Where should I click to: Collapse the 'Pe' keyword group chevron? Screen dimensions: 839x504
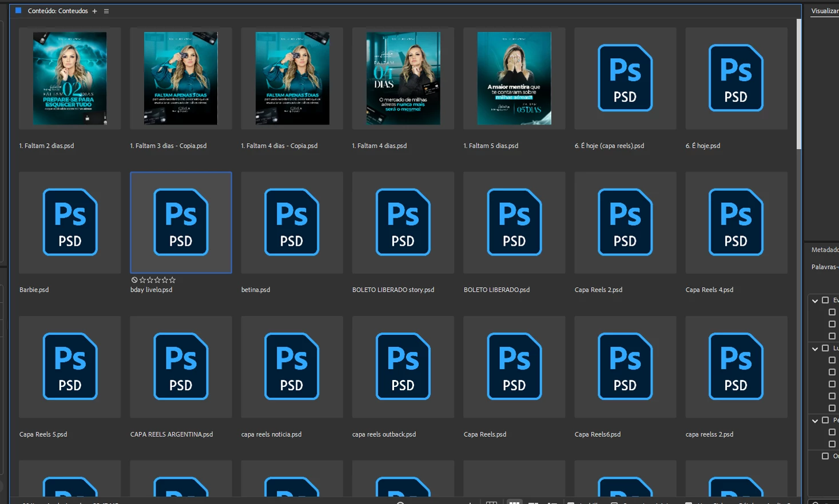pyautogui.click(x=815, y=421)
